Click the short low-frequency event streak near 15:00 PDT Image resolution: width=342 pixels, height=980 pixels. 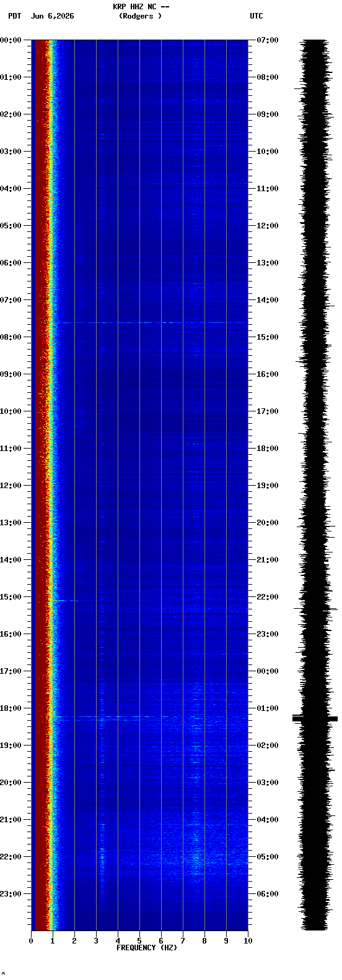click(65, 600)
